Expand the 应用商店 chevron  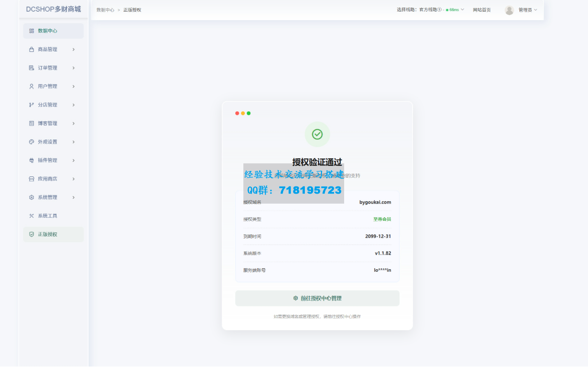74,178
